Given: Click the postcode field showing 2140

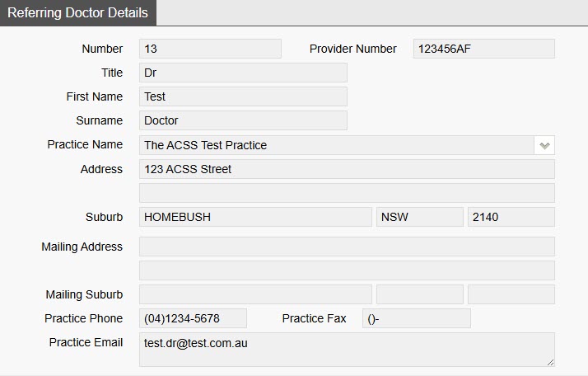Looking at the screenshot, I should click(x=511, y=217).
